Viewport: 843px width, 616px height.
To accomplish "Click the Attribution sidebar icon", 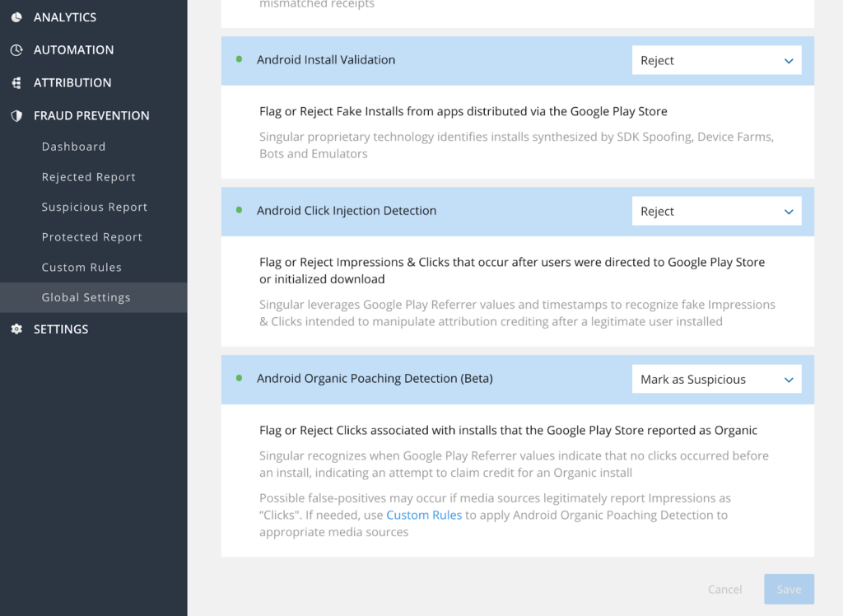I will (18, 82).
